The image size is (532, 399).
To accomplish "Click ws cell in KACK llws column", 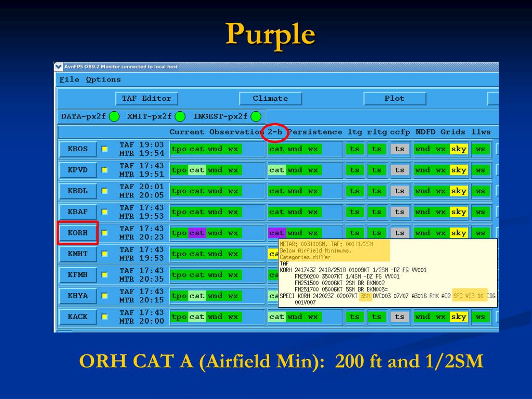I will (x=481, y=317).
